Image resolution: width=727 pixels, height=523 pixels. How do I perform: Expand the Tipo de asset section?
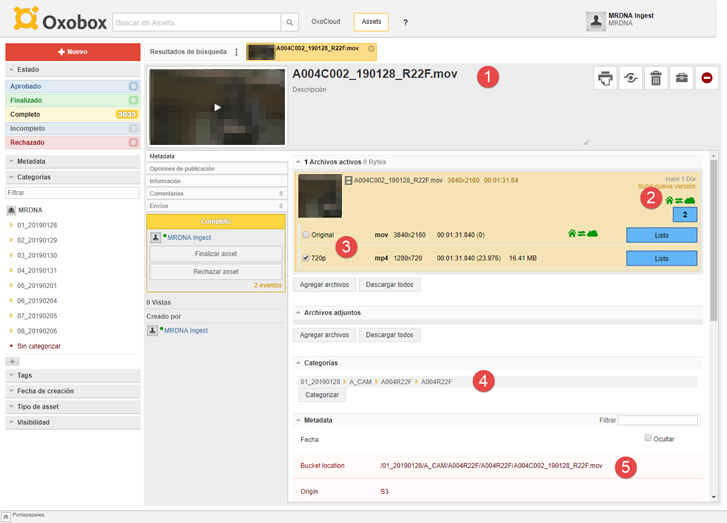click(x=73, y=407)
